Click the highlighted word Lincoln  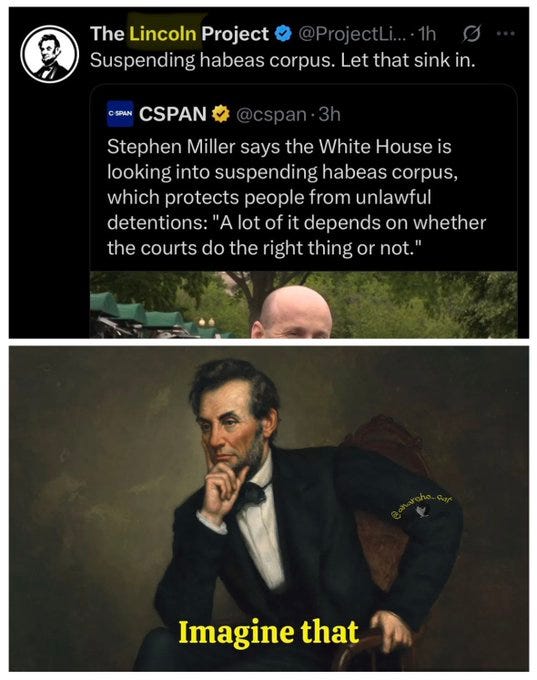[163, 34]
